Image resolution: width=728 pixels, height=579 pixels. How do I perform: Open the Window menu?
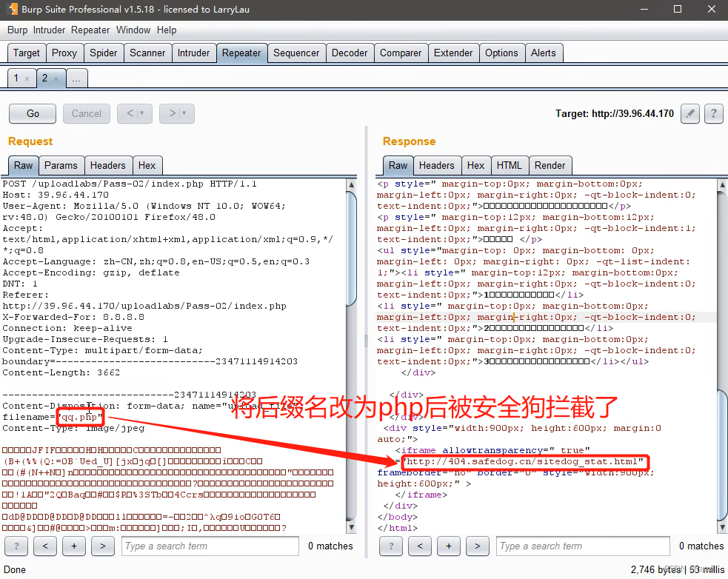133,30
